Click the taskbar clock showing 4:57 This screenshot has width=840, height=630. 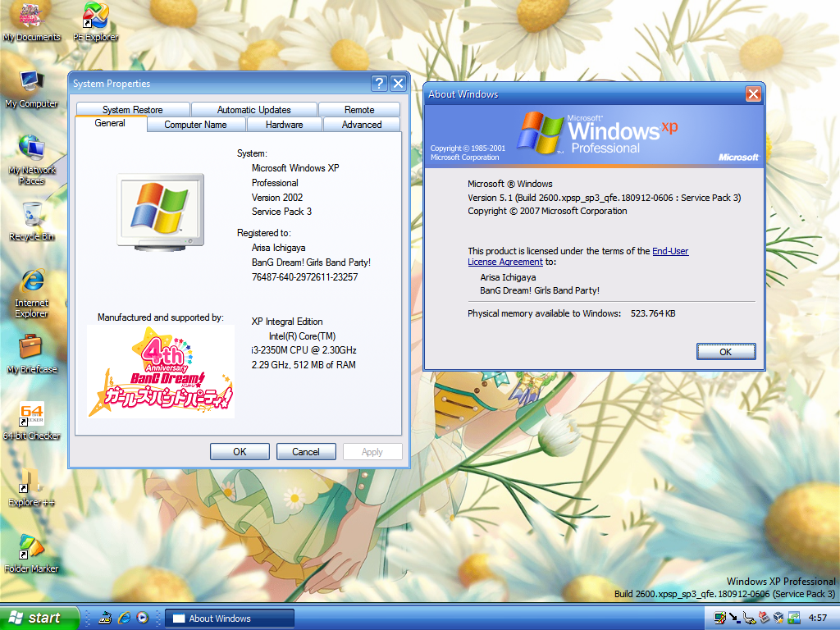click(x=818, y=618)
